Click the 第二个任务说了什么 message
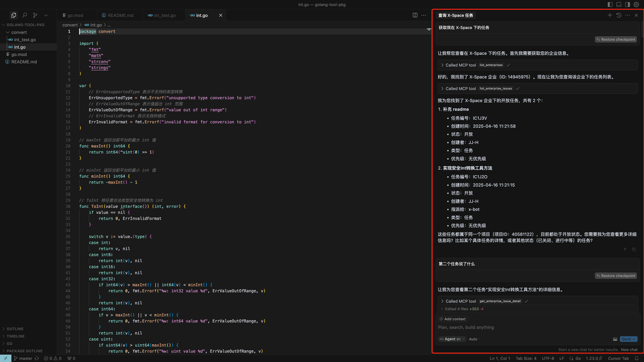 pos(456,264)
